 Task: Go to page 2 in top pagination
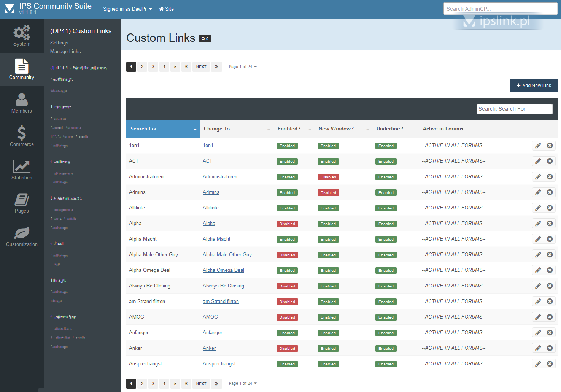click(x=142, y=67)
